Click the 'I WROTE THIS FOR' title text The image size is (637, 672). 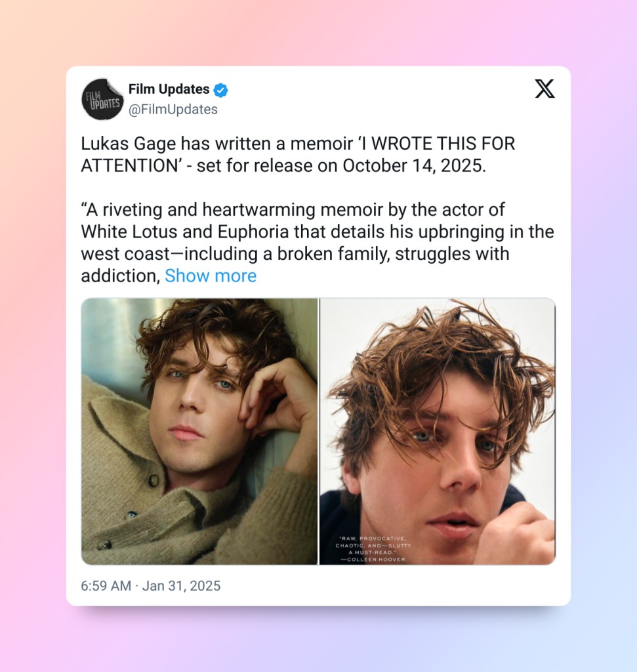tap(439, 144)
